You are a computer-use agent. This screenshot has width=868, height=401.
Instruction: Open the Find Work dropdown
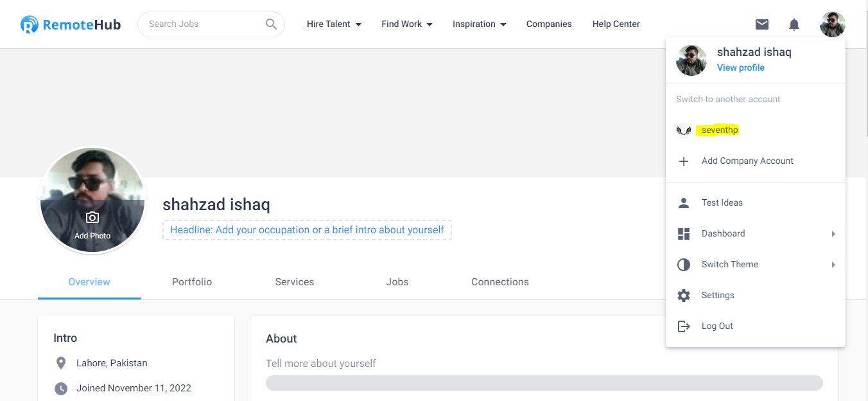coord(407,24)
